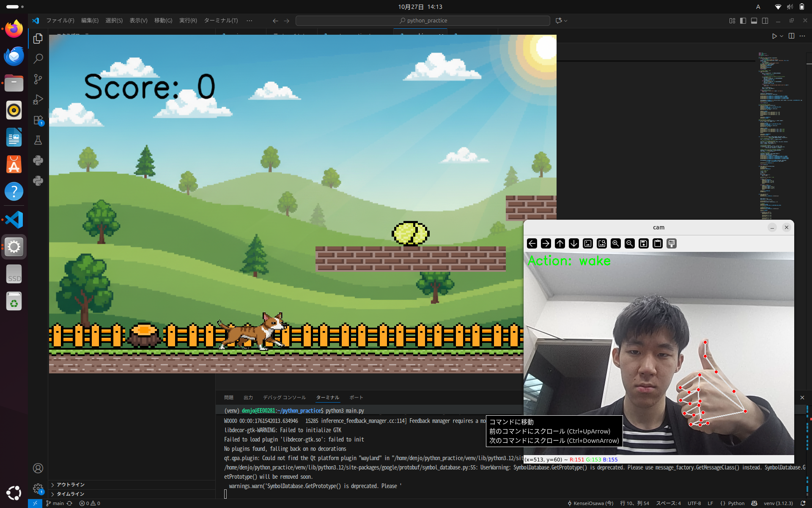Toggle the secondary side bar
Screen dimensions: 812x508
pyautogui.click(x=765, y=20)
